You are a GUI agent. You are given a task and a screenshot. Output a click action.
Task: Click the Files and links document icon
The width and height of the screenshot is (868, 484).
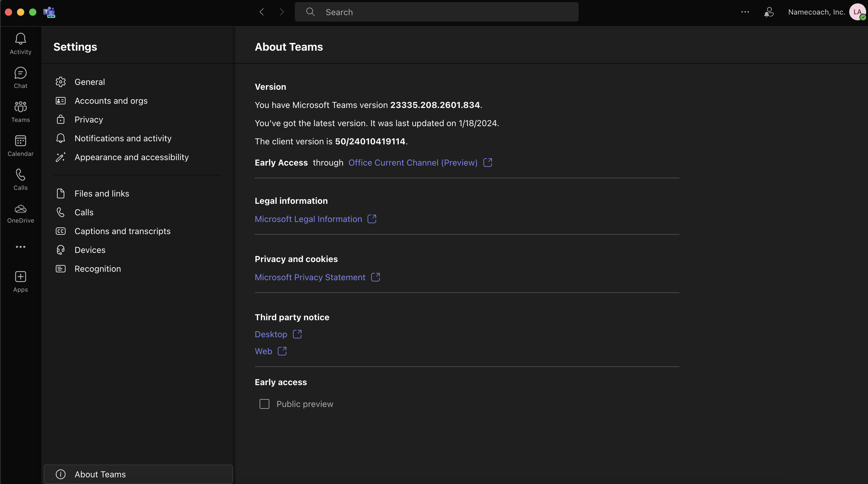61,194
